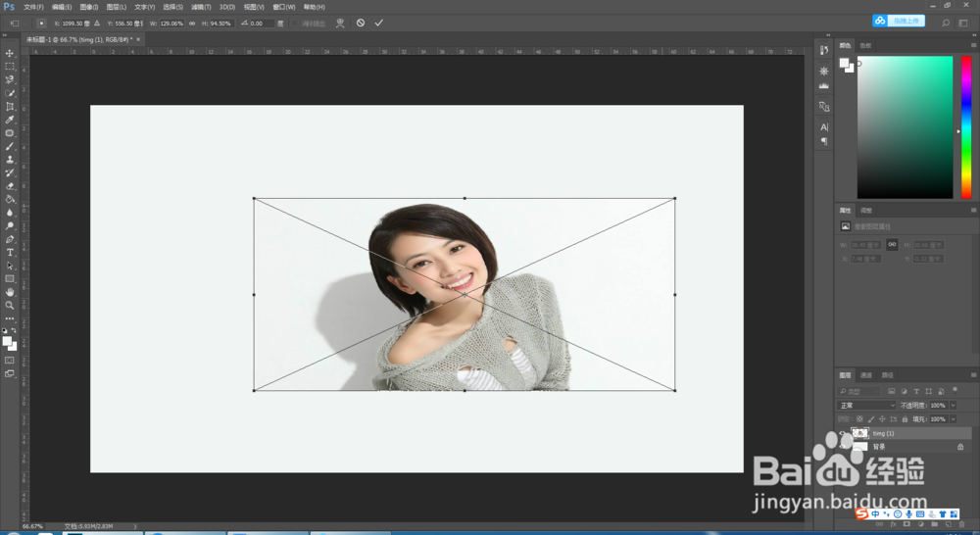The height and width of the screenshot is (535, 980).
Task: Toggle lock image pixels brush icon
Action: point(870,419)
